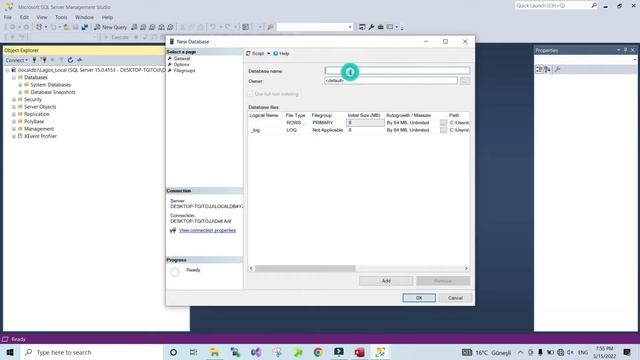Screen dimensions: 640x360
Task: Expand the Server Objects node
Action: (14, 107)
